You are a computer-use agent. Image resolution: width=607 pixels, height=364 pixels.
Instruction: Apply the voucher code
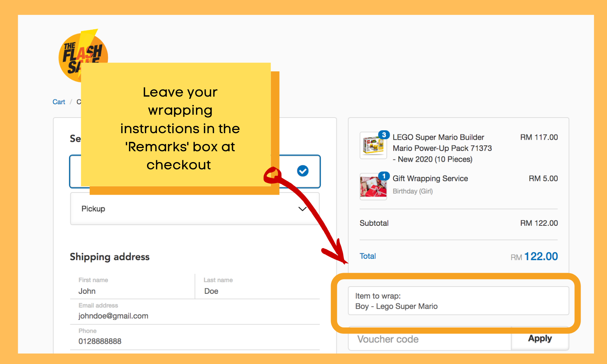(x=540, y=339)
